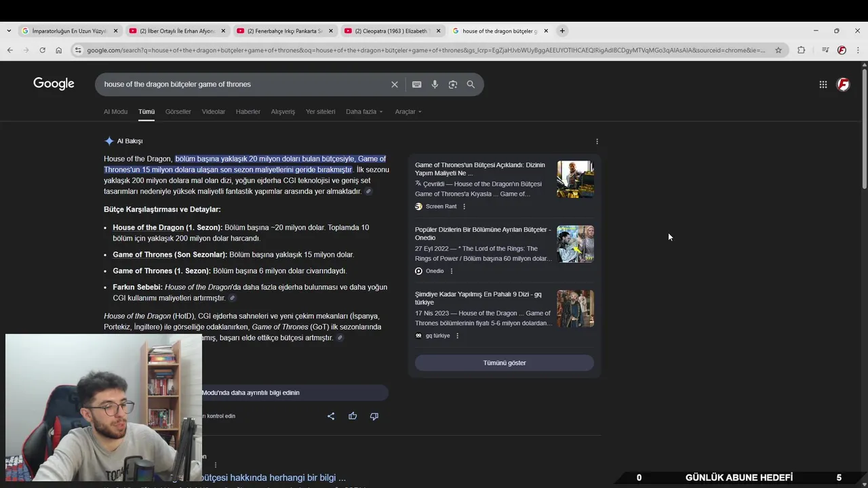This screenshot has width=868, height=488.
Task: Reload the current page
Action: [42, 50]
